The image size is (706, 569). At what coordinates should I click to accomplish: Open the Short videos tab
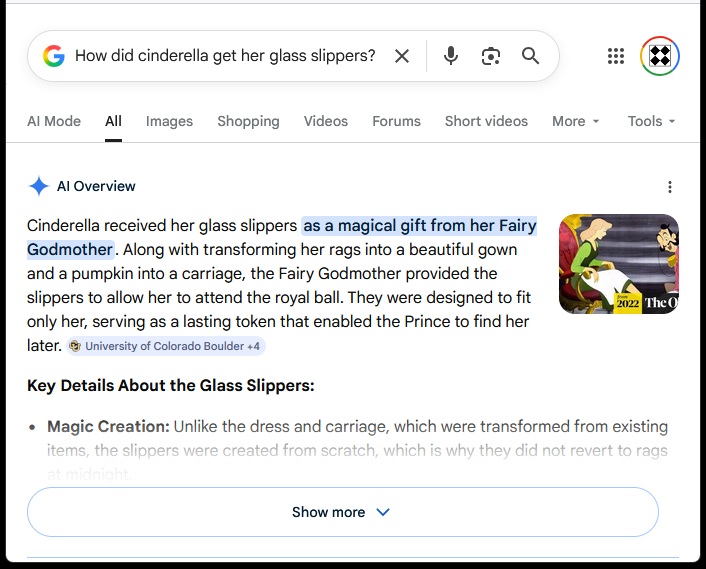pyautogui.click(x=486, y=121)
